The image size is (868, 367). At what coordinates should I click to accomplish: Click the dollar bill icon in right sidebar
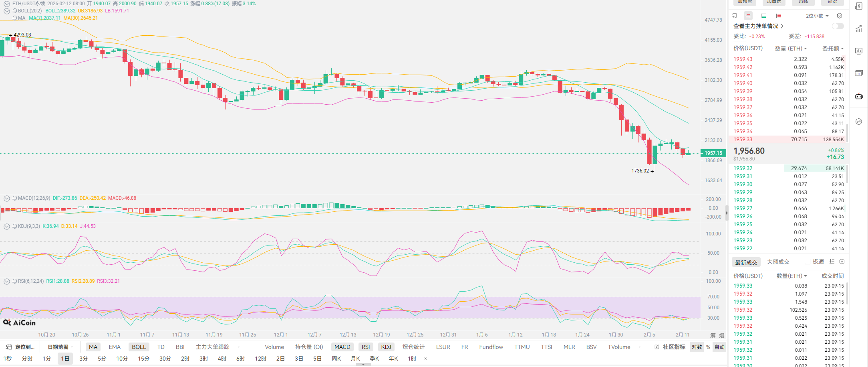pos(859,6)
